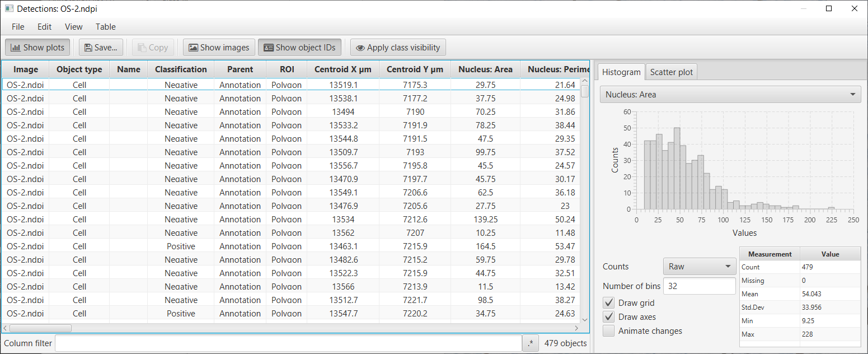Select the Max value 228 cell
This screenshot has width=868, height=354.
(x=830, y=334)
